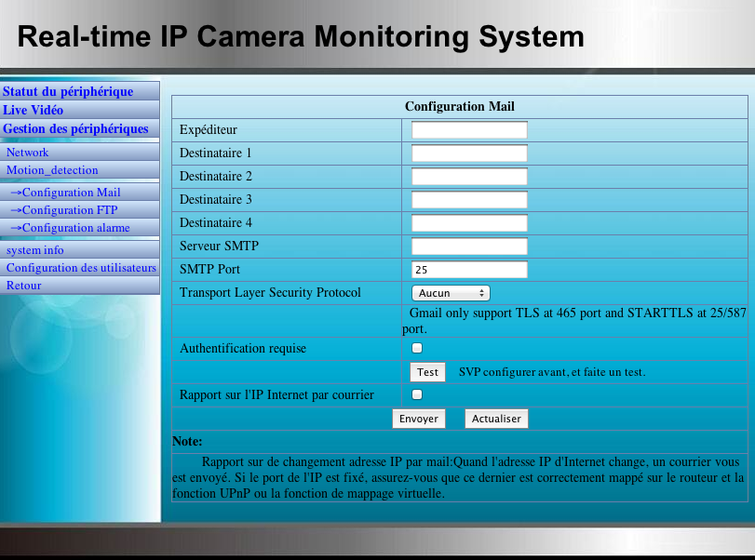
Task: Focus the Expéditeur input field
Action: (469, 130)
